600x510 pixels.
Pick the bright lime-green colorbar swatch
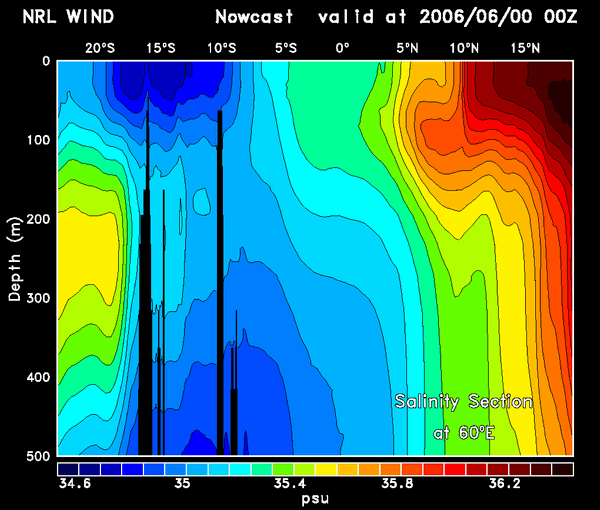[x=283, y=469]
